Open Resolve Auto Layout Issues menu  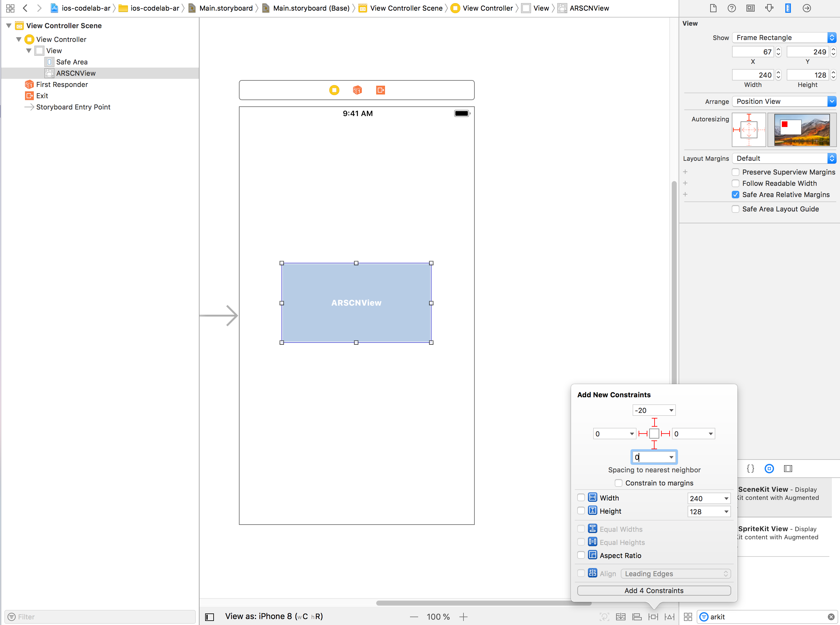point(670,617)
